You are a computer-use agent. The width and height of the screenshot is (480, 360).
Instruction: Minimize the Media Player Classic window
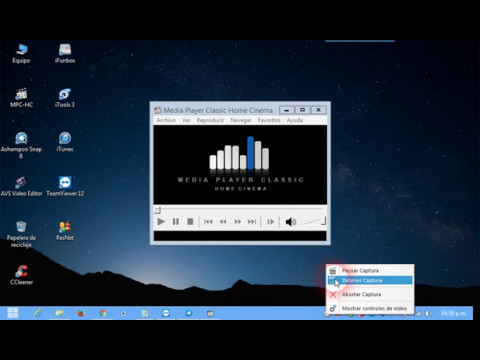pyautogui.click(x=286, y=110)
